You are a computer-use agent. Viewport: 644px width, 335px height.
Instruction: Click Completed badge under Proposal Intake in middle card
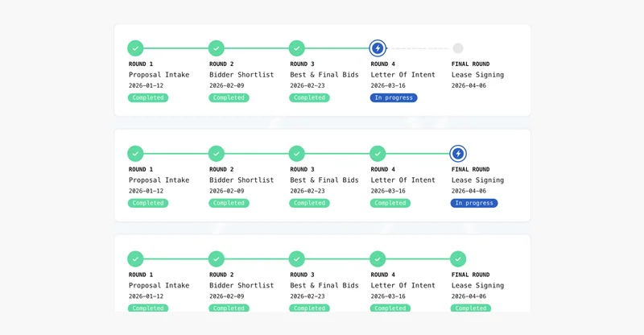point(148,203)
